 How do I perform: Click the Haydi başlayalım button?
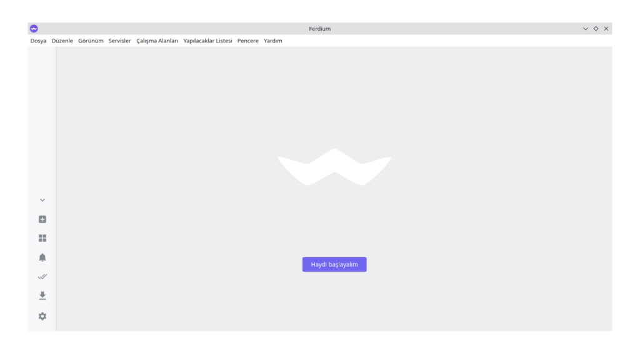tap(334, 265)
